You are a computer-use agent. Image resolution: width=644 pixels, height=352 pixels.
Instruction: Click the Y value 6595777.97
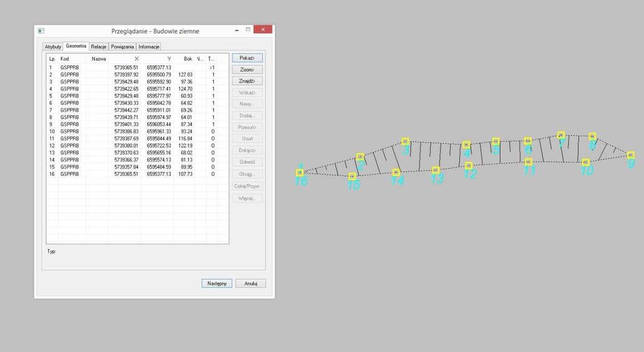tap(159, 96)
